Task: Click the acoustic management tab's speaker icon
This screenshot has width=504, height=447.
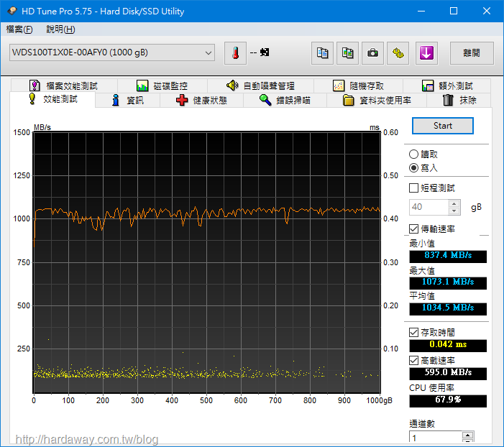Action: point(232,86)
